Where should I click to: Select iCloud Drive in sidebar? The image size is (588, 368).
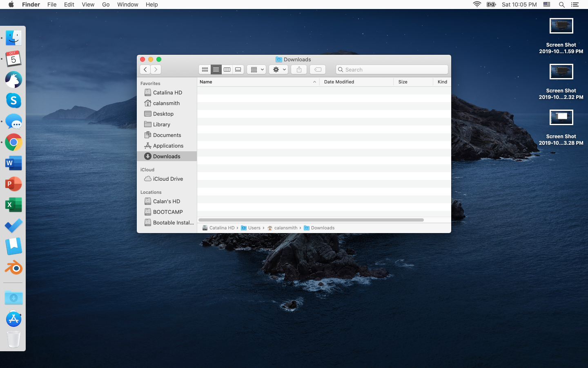(x=167, y=179)
